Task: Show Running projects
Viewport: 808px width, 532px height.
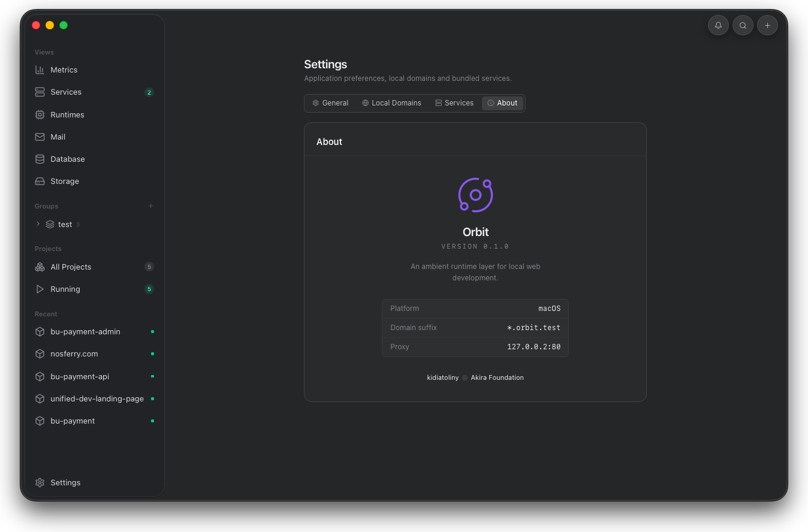Action: tap(94, 289)
